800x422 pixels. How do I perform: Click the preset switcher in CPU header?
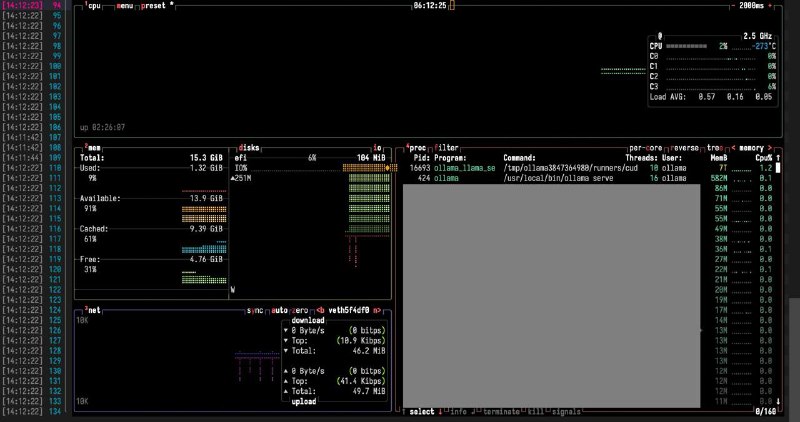(156, 5)
